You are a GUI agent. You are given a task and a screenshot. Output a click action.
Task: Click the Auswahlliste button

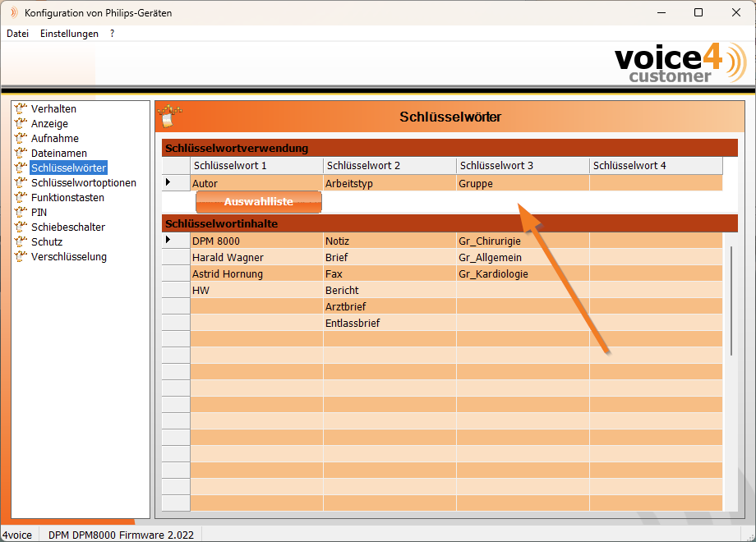[258, 202]
